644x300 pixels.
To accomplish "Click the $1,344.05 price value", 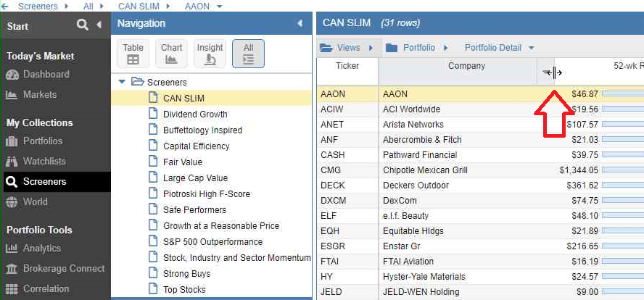I will [579, 170].
